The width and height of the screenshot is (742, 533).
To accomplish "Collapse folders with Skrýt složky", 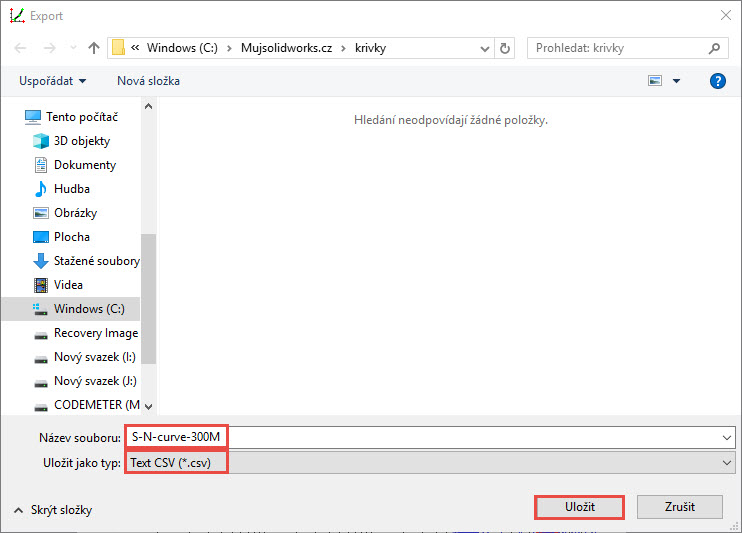I will point(53,510).
